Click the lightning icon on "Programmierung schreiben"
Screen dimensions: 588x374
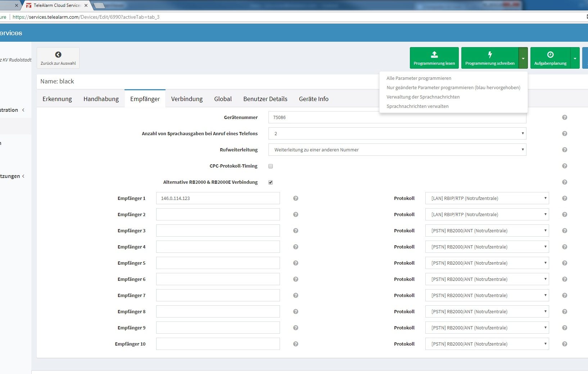tap(490, 55)
